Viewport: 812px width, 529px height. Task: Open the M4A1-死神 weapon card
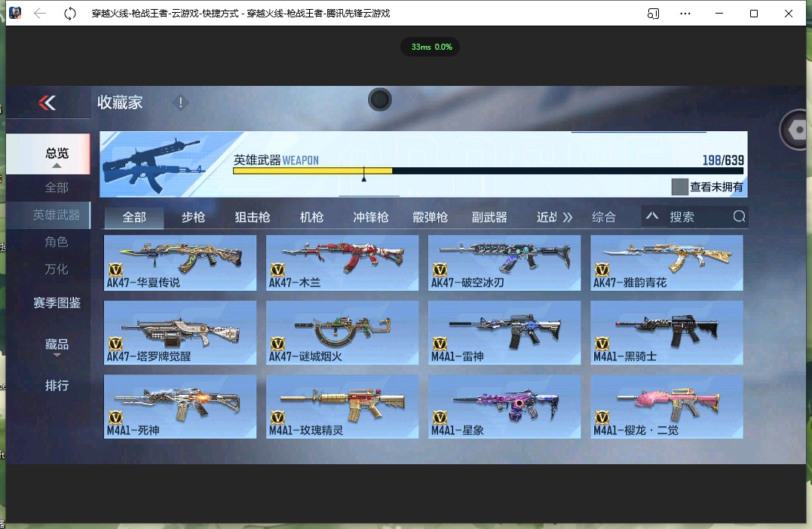click(x=180, y=407)
